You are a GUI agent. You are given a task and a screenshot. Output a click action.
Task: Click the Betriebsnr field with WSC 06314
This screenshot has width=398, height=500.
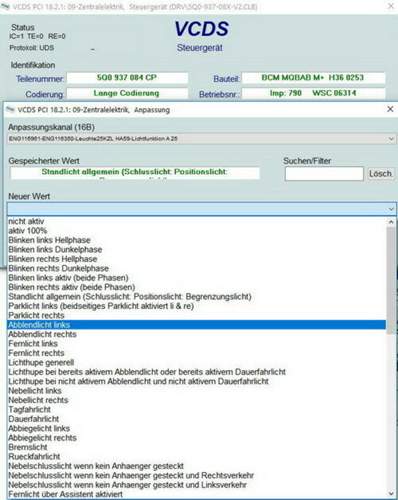(x=313, y=93)
